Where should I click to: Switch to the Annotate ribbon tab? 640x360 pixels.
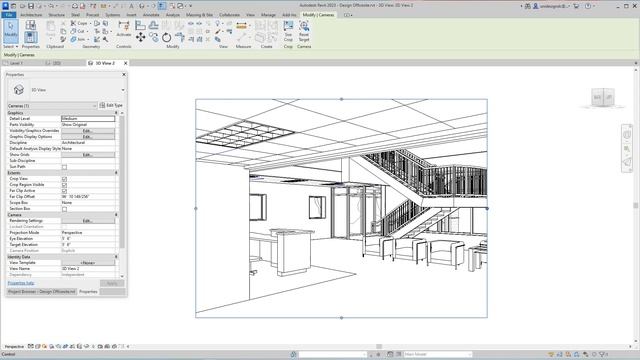click(x=151, y=15)
